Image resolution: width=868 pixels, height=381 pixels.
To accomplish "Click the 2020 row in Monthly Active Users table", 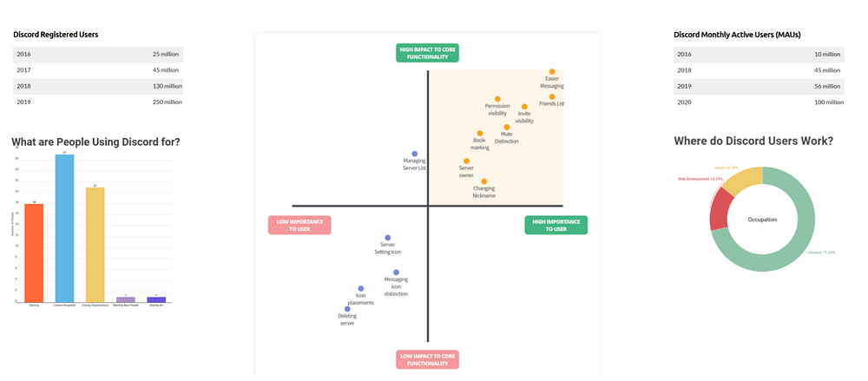I will click(x=759, y=102).
